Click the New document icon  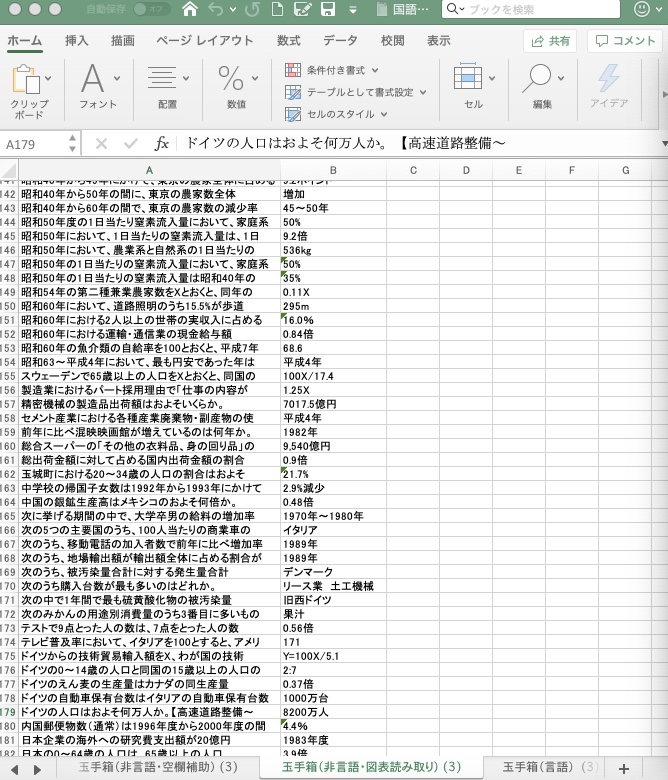tap(278, 9)
